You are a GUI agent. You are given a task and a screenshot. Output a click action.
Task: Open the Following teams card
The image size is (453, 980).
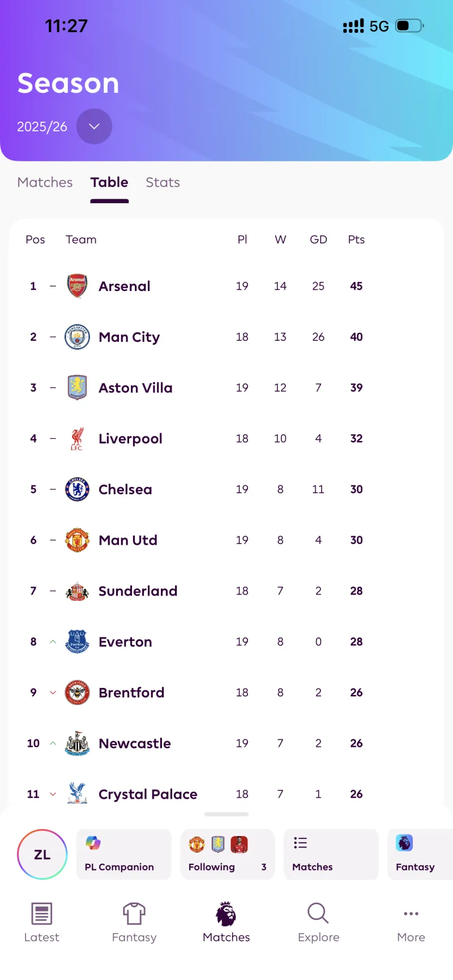tap(227, 854)
